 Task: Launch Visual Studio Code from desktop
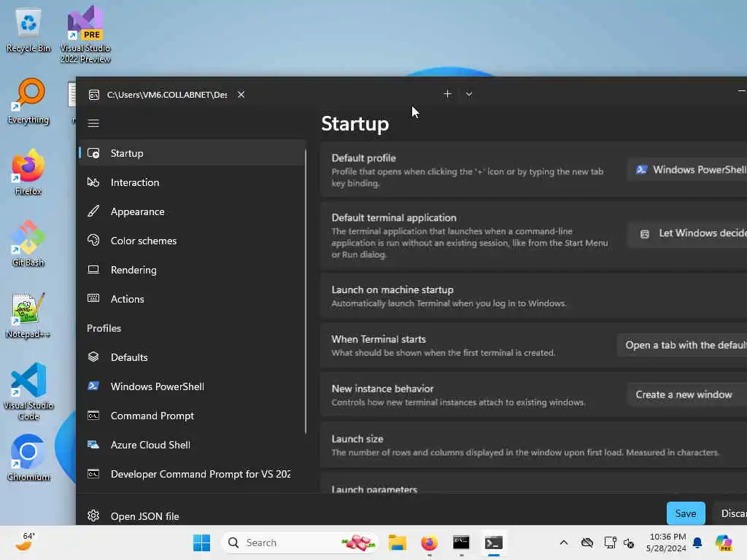click(28, 392)
